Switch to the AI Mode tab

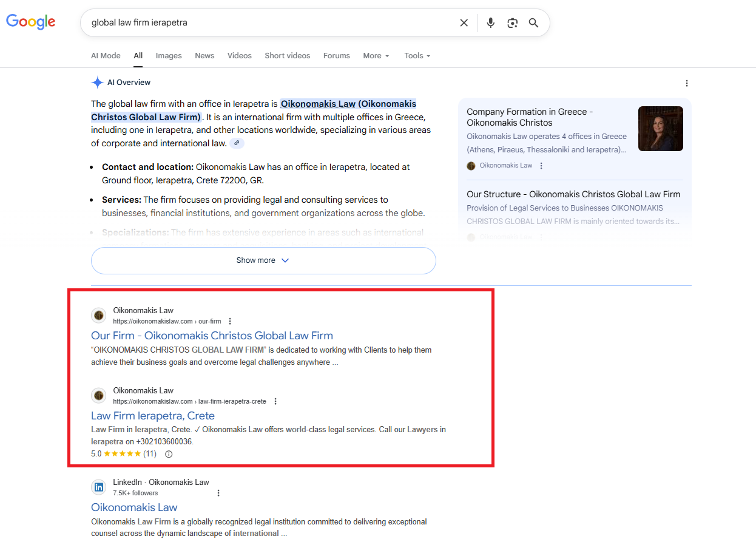coord(106,56)
